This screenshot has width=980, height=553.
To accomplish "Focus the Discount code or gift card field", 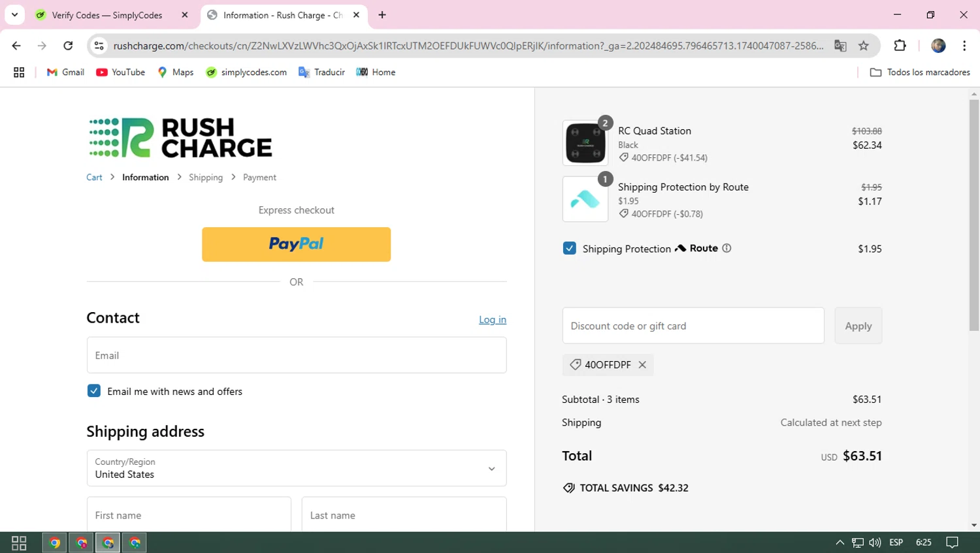I will click(693, 326).
